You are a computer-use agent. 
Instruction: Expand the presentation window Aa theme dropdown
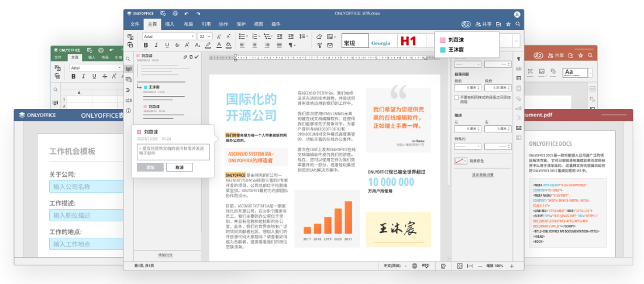click(590, 73)
